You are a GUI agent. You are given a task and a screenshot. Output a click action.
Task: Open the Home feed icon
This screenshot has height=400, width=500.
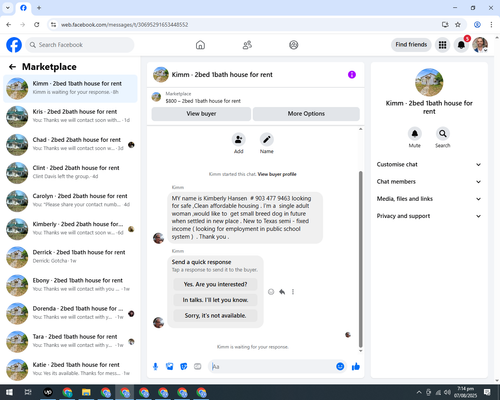pos(200,45)
